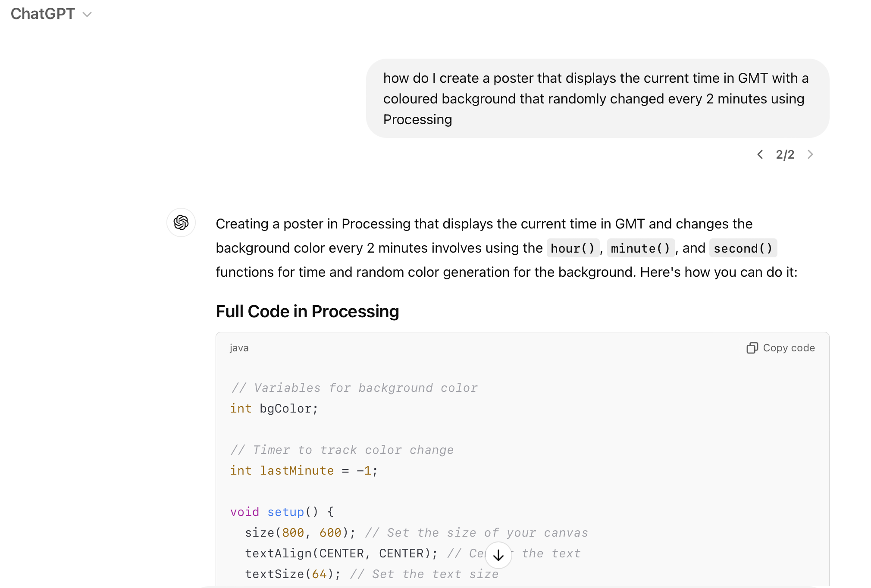Click the 'int lastMinute = -1;' line

click(x=304, y=471)
